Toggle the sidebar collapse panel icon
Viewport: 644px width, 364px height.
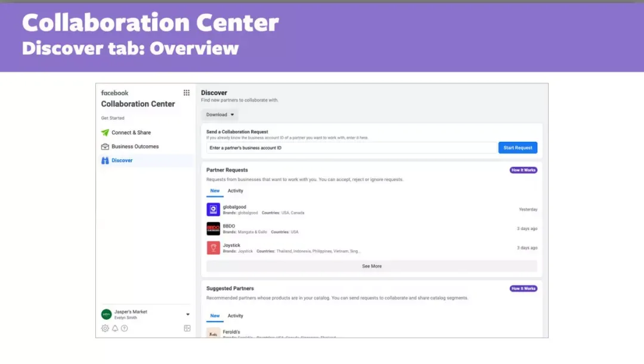[x=187, y=328]
